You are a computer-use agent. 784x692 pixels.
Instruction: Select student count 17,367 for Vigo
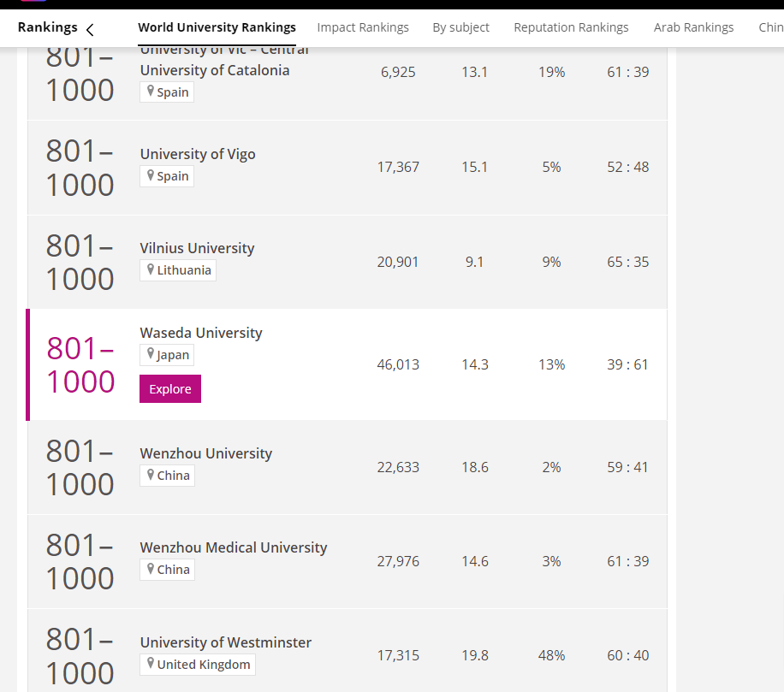coord(398,167)
